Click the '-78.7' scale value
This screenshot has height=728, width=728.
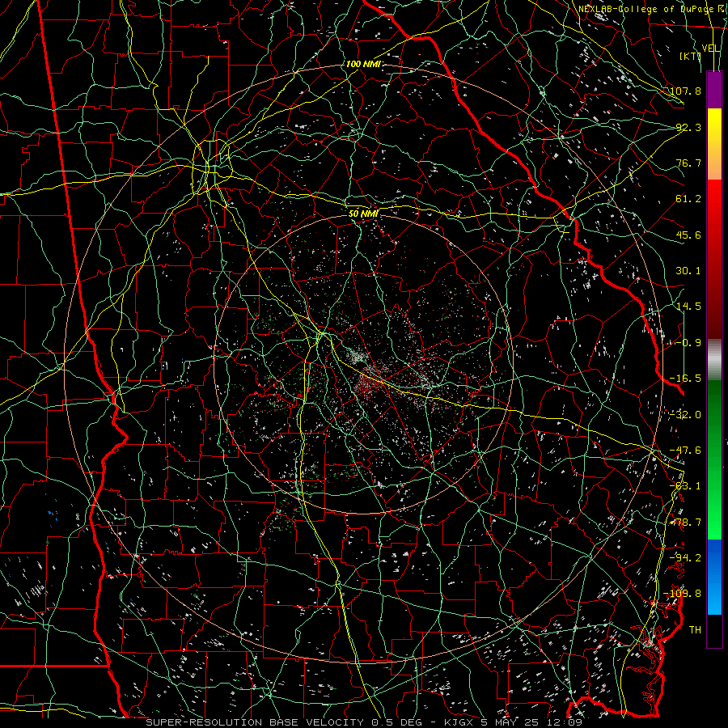point(685,523)
